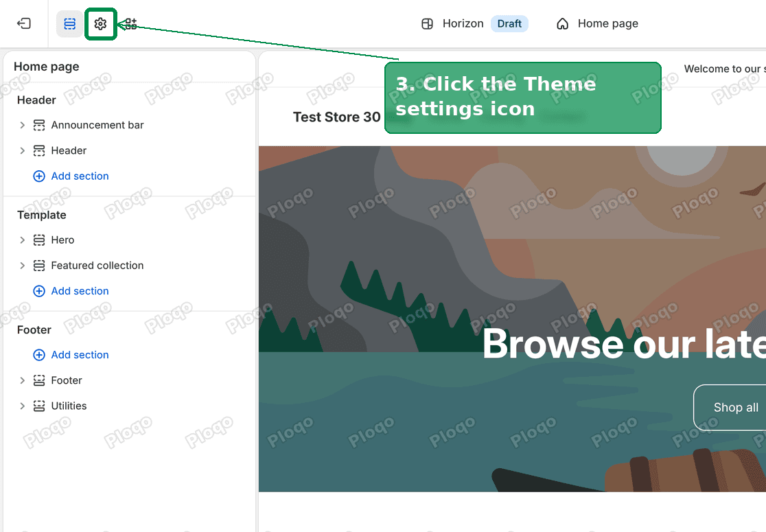Expand the Header section row
766x532 pixels.
pos(22,150)
